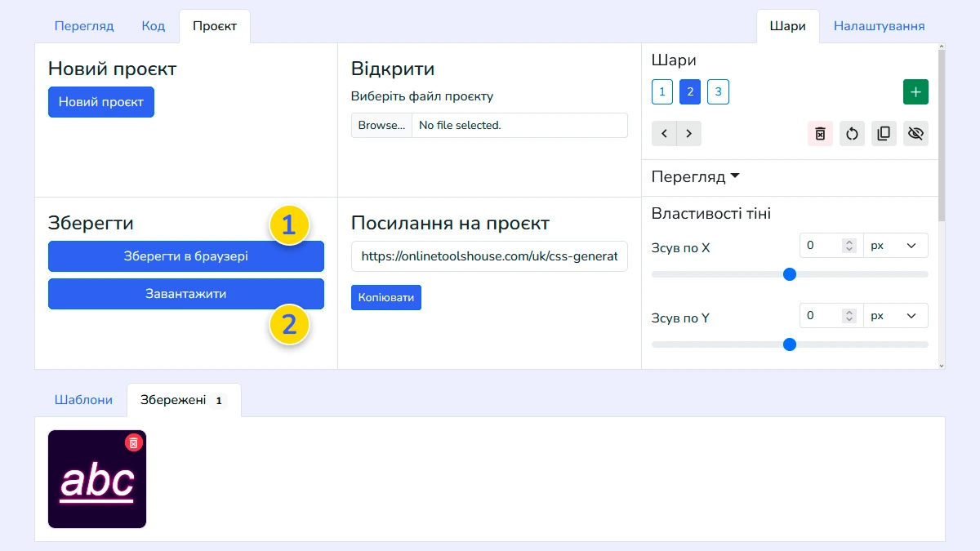Select layer 1 in the Шари panel

pos(661,91)
